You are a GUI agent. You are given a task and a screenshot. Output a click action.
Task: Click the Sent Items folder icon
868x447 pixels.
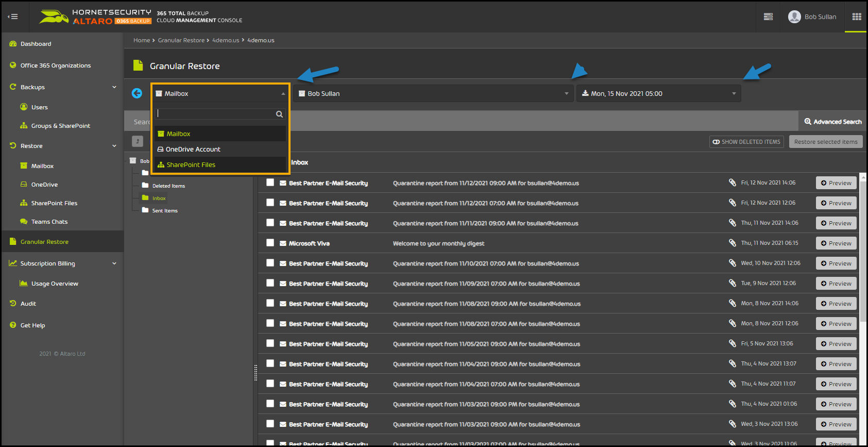pos(145,210)
